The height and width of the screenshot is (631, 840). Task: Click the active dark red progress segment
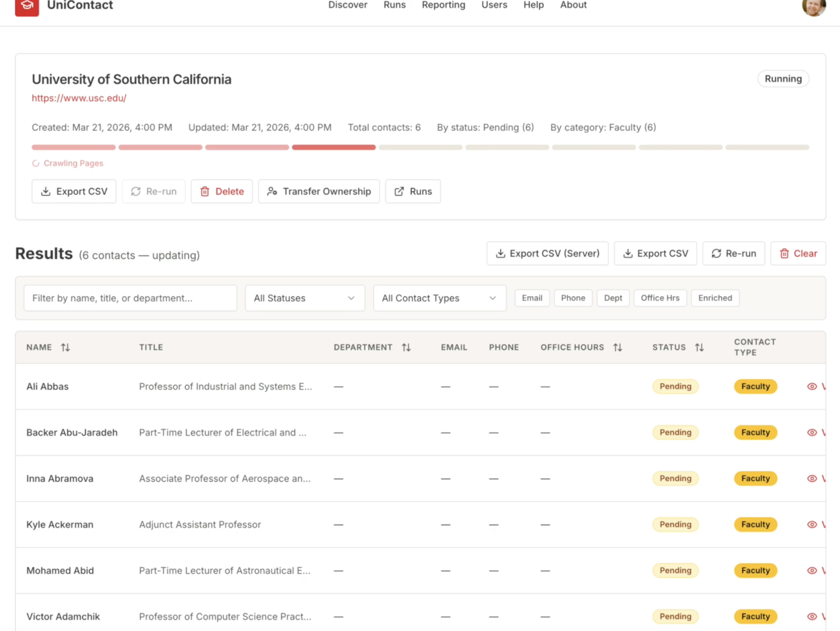[334, 147]
